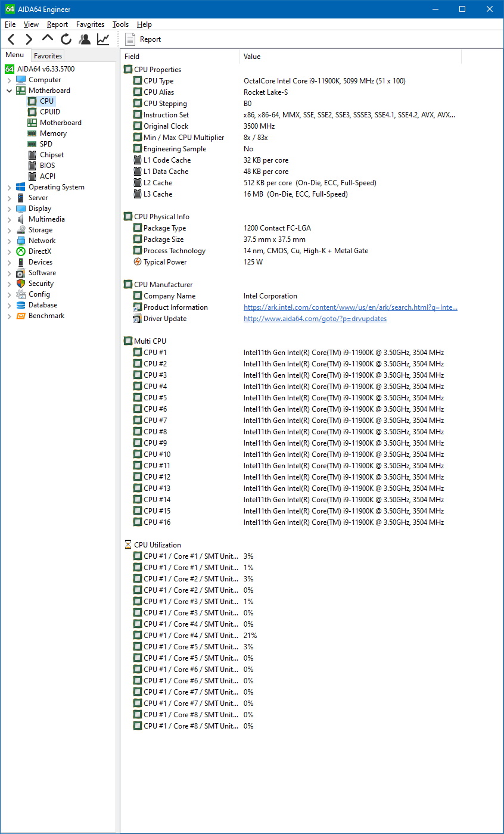Select SPD in the tree

point(46,144)
